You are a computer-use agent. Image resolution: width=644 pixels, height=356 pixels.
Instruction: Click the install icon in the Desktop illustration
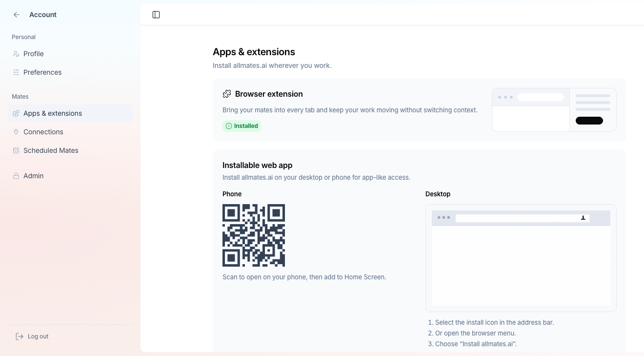[x=583, y=218]
